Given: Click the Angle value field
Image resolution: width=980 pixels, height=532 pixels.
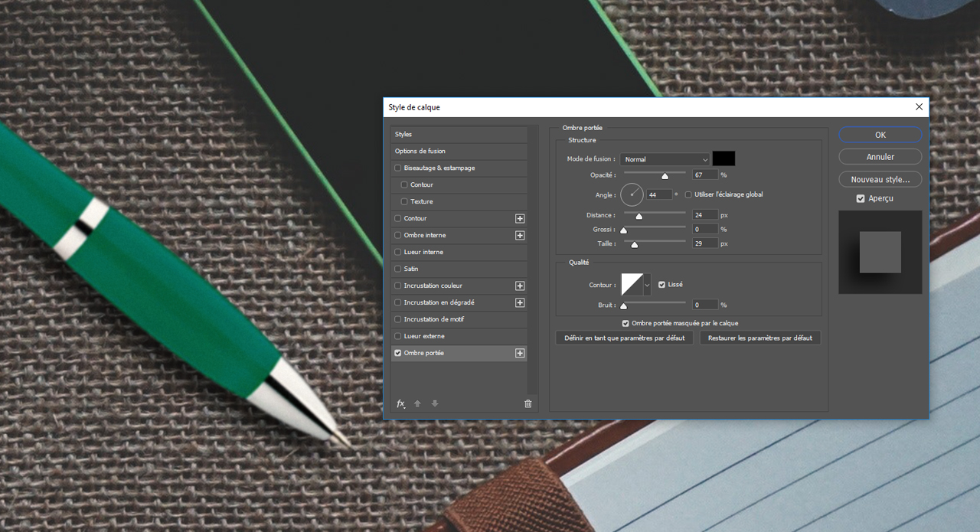Looking at the screenshot, I should pos(659,194).
